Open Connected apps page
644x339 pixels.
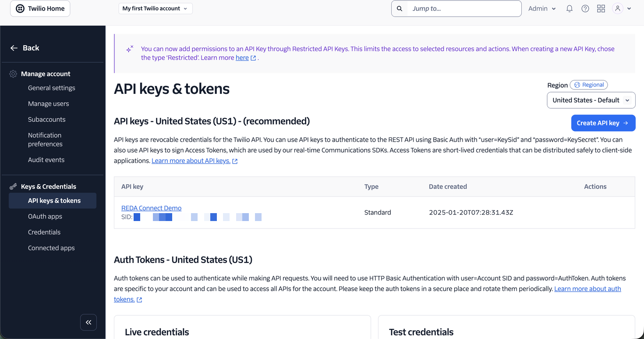pos(51,248)
